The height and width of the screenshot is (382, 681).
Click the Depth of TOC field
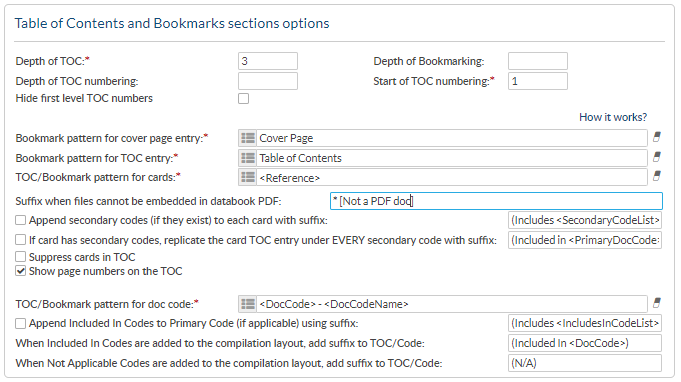click(x=268, y=61)
